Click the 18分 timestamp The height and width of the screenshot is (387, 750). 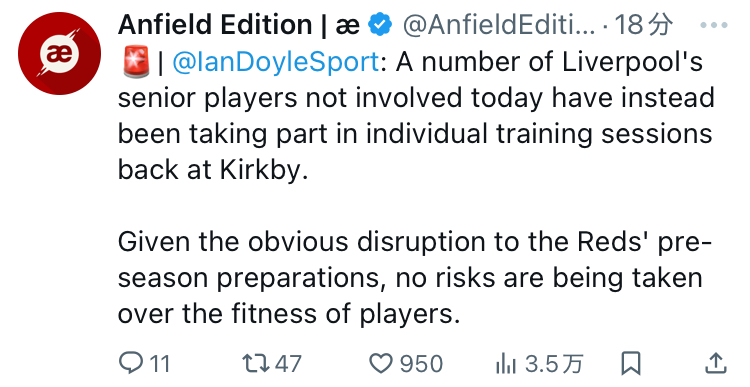pyautogui.click(x=644, y=25)
